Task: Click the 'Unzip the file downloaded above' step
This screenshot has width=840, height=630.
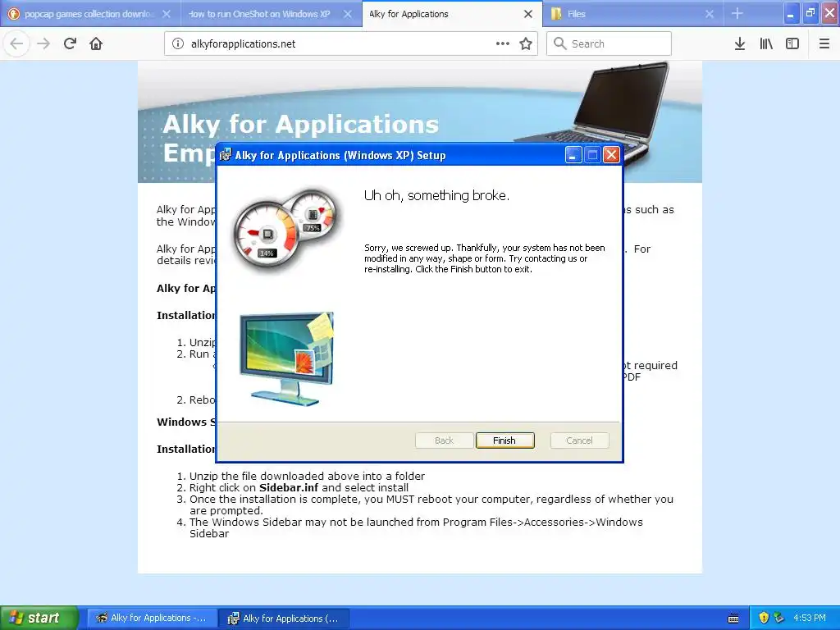Action: click(x=307, y=476)
